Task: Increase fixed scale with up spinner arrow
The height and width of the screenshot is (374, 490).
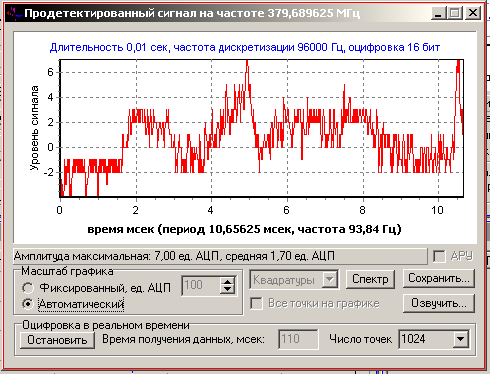Action: tap(227, 282)
